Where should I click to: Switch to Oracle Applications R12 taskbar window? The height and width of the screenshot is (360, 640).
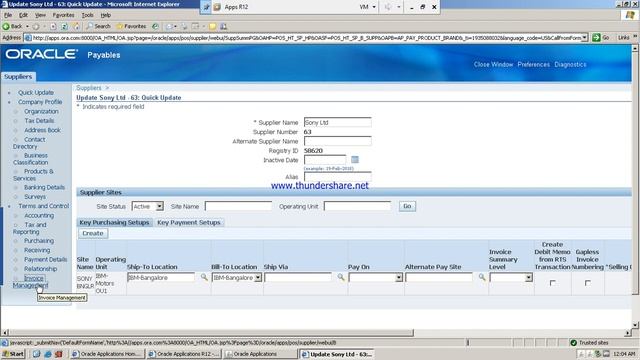tap(184, 354)
